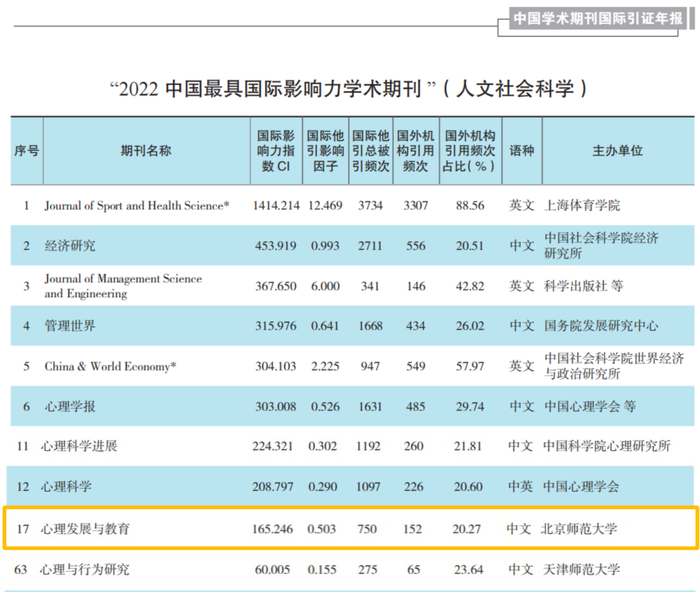Click the highlighted 心理发展与教育 journal name
700x592 pixels.
(85, 529)
